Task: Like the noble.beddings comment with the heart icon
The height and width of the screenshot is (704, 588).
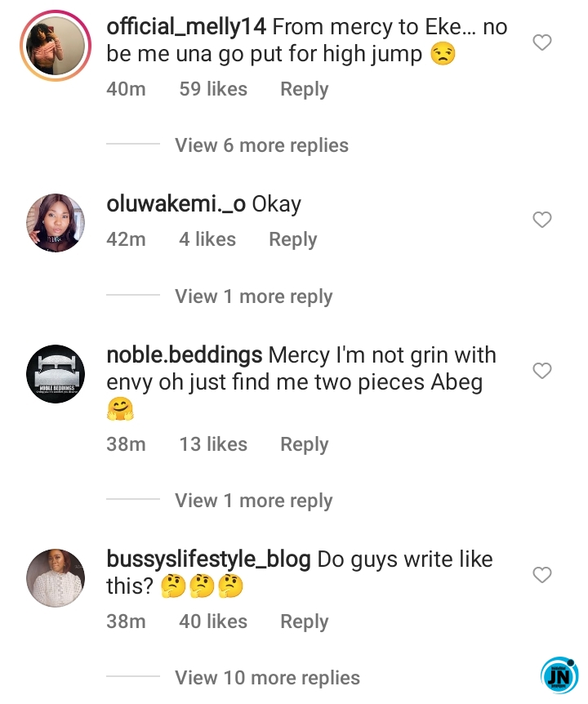Action: point(541,371)
